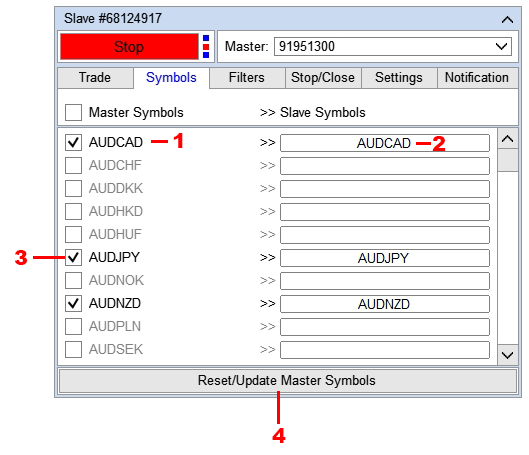Click the scroll up arrow in symbols list
The height and width of the screenshot is (455, 529).
click(508, 139)
